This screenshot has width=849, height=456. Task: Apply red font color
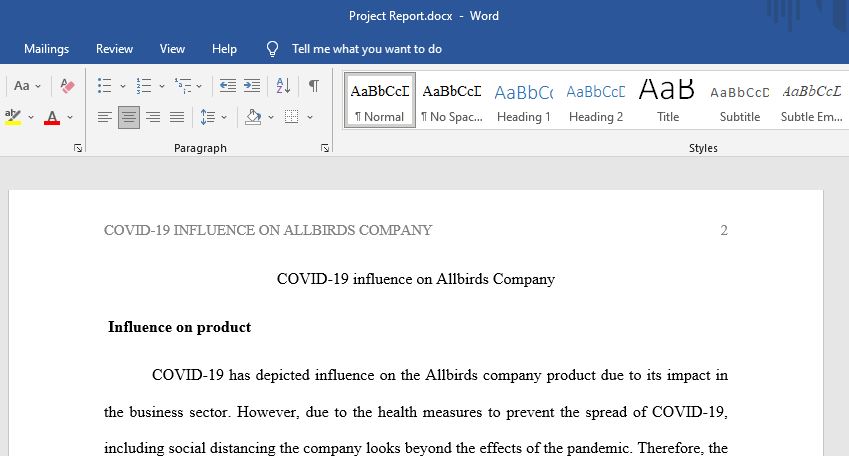(52, 117)
